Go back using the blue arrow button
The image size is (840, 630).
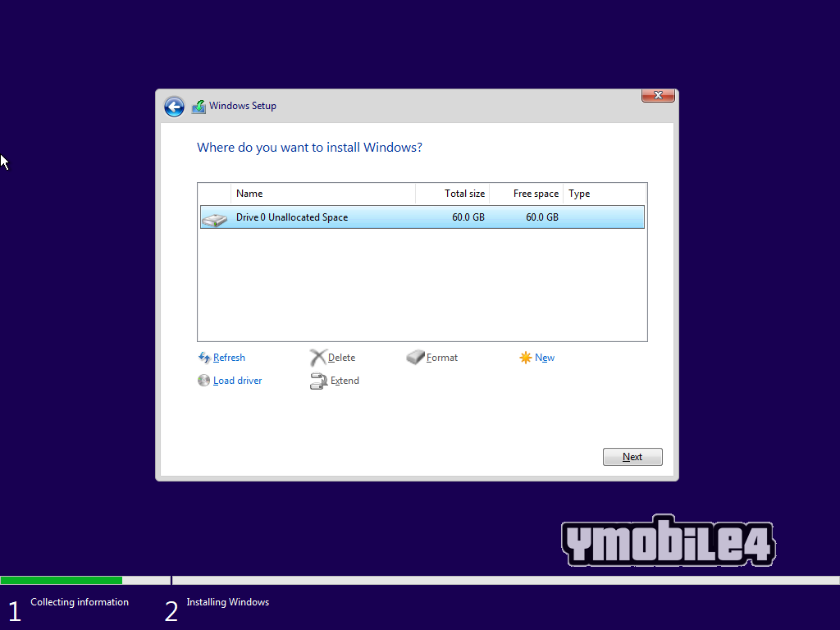174,107
